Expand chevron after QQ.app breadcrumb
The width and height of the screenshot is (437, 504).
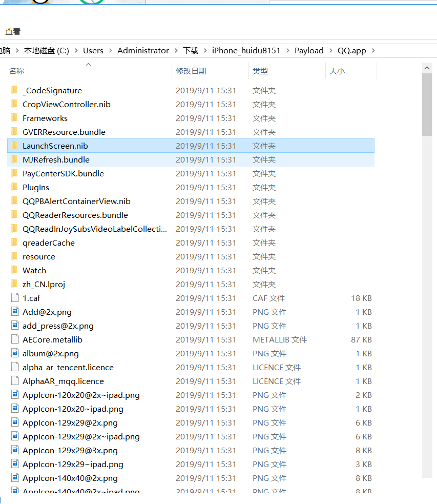(x=373, y=50)
